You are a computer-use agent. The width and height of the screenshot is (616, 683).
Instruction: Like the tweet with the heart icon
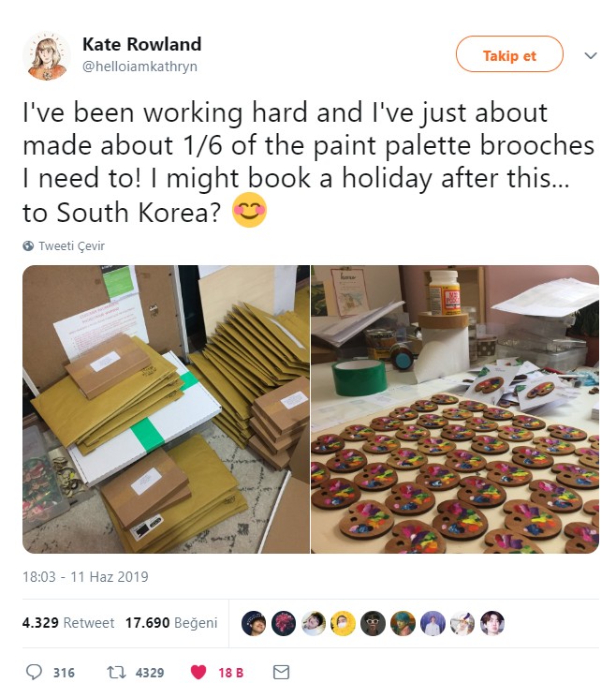click(198, 672)
